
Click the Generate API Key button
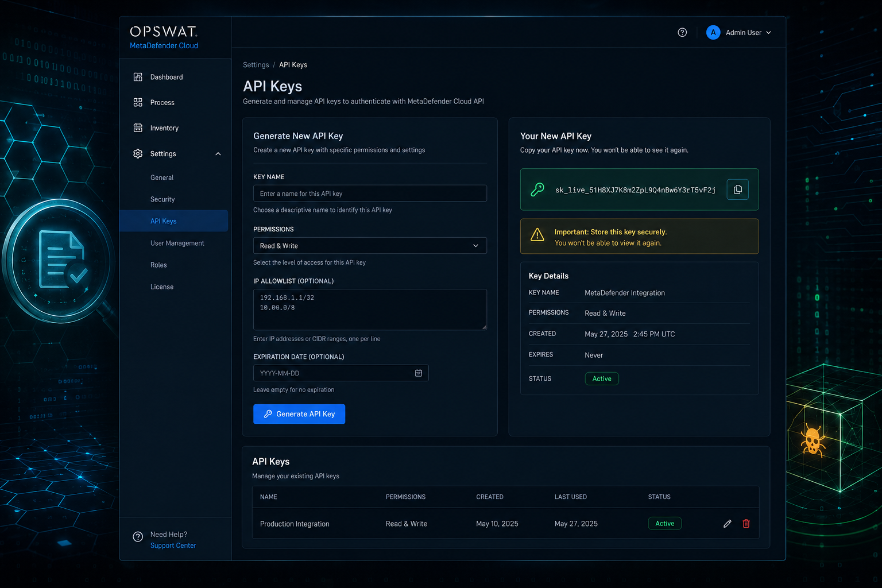click(299, 414)
